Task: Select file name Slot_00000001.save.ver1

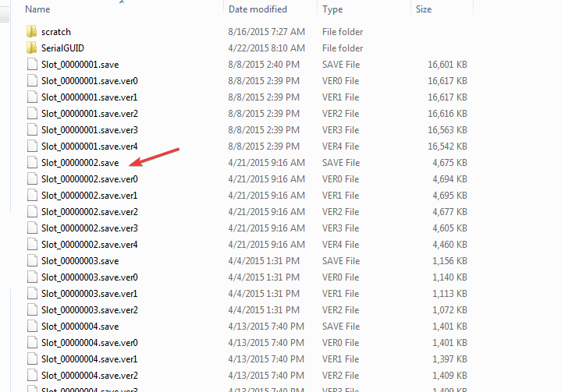Action: click(x=90, y=97)
